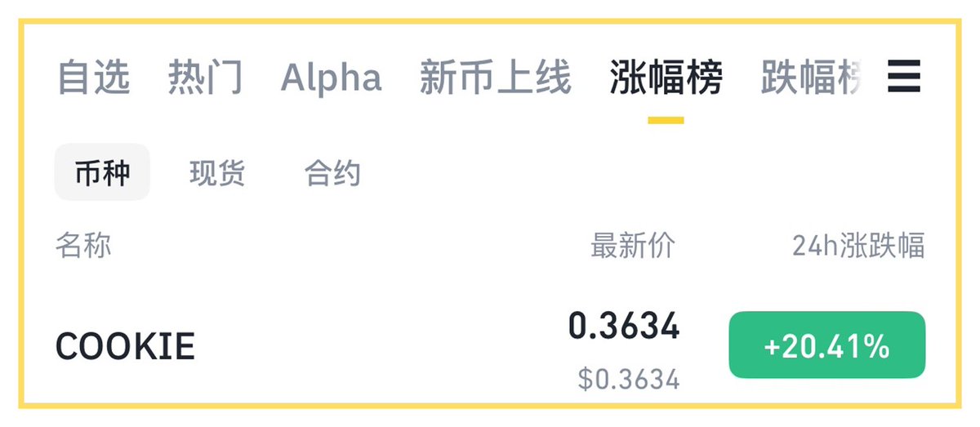Click the yellow underline below 涨幅榜
This screenshot has height=427, width=980.
tap(666, 120)
